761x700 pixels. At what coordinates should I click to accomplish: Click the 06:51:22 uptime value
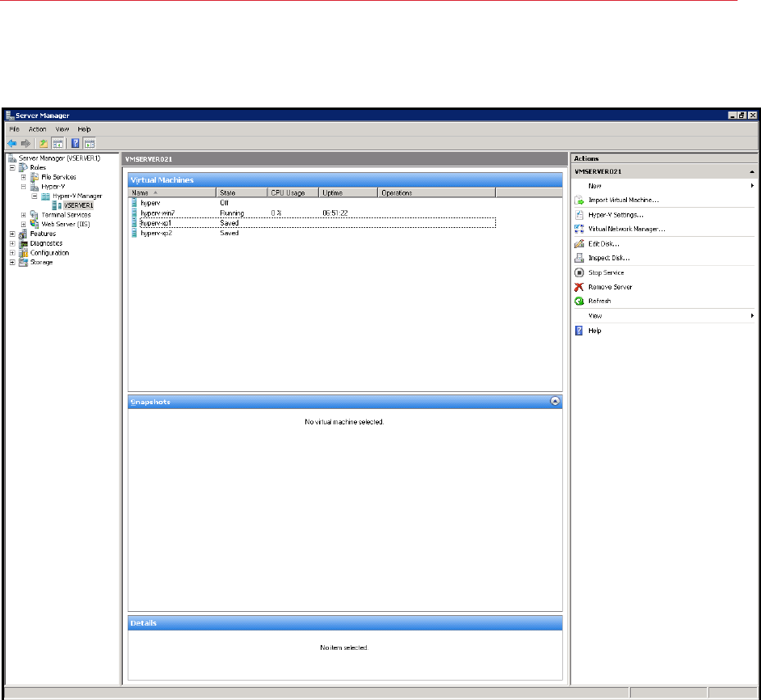click(335, 213)
